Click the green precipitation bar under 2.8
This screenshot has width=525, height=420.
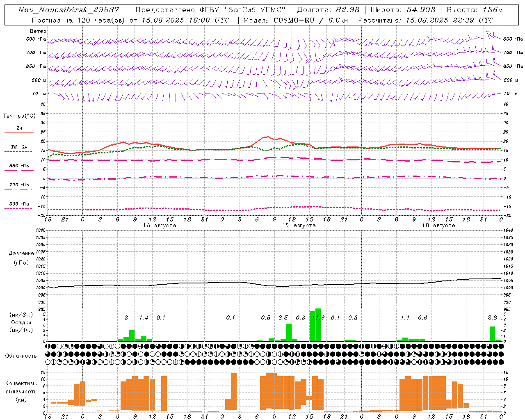[x=492, y=334]
